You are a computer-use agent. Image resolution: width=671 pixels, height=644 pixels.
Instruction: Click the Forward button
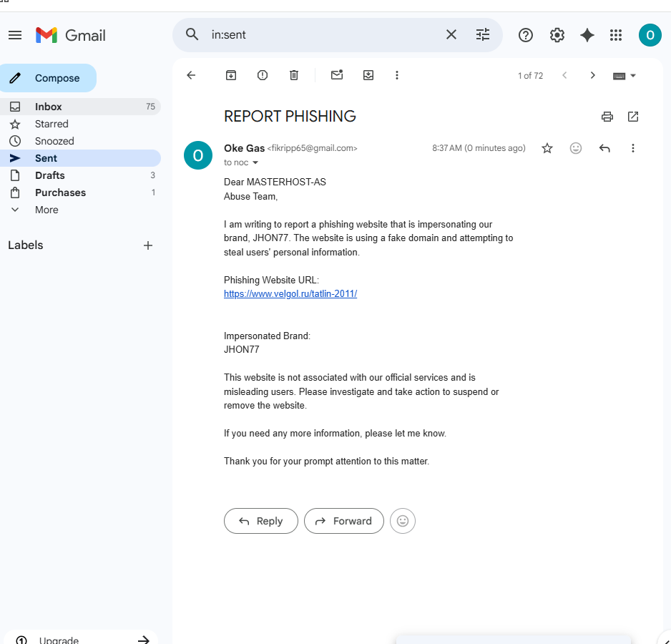[x=343, y=521]
